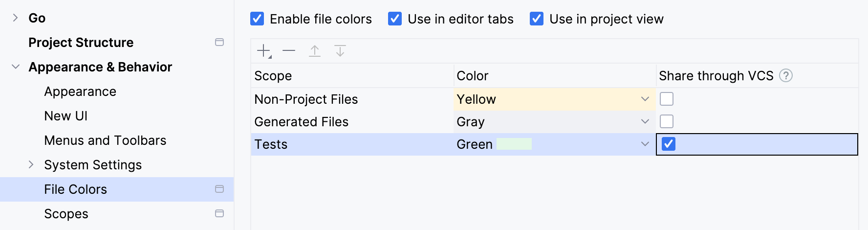Viewport: 868px width, 230px height.
Task: Toggle Enable file colors checkbox
Action: 257,19
